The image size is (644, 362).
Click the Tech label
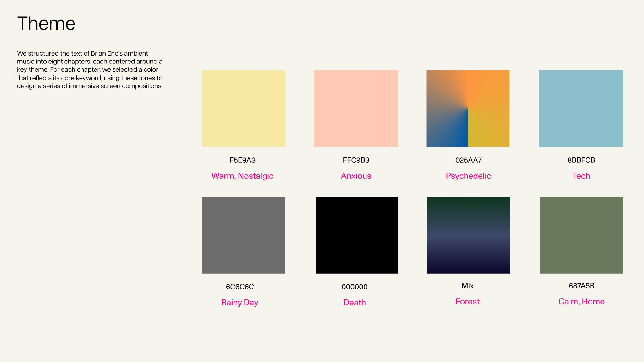click(x=581, y=176)
